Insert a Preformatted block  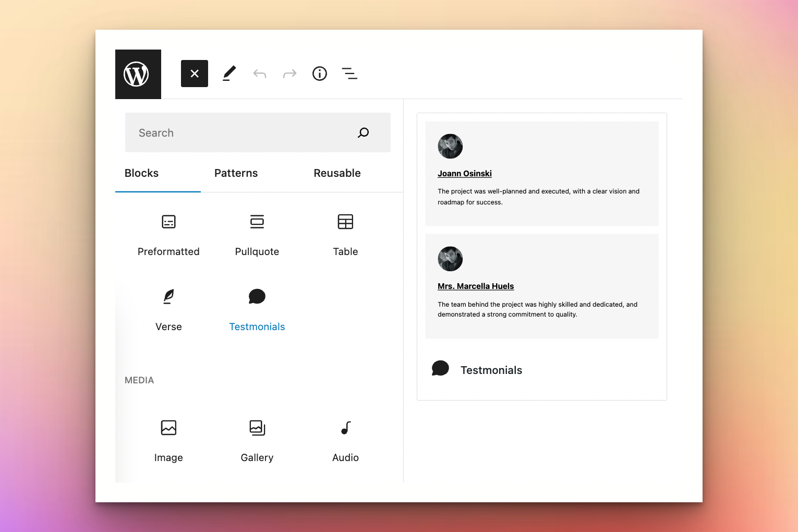pyautogui.click(x=168, y=235)
